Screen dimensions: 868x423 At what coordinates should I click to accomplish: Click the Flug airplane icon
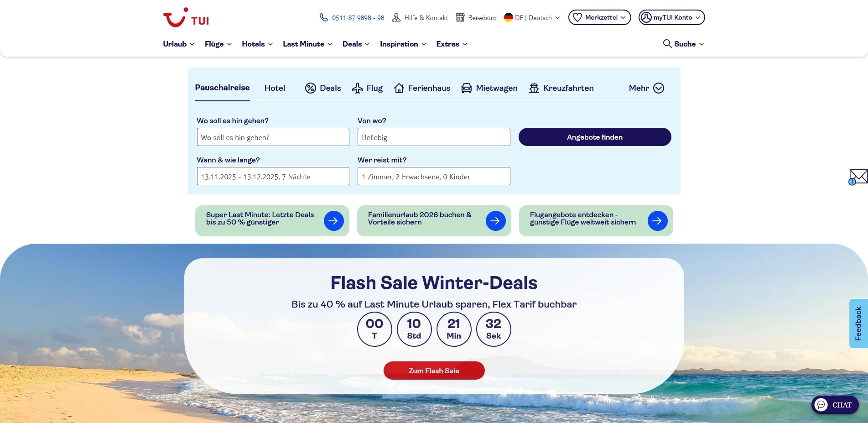point(358,88)
